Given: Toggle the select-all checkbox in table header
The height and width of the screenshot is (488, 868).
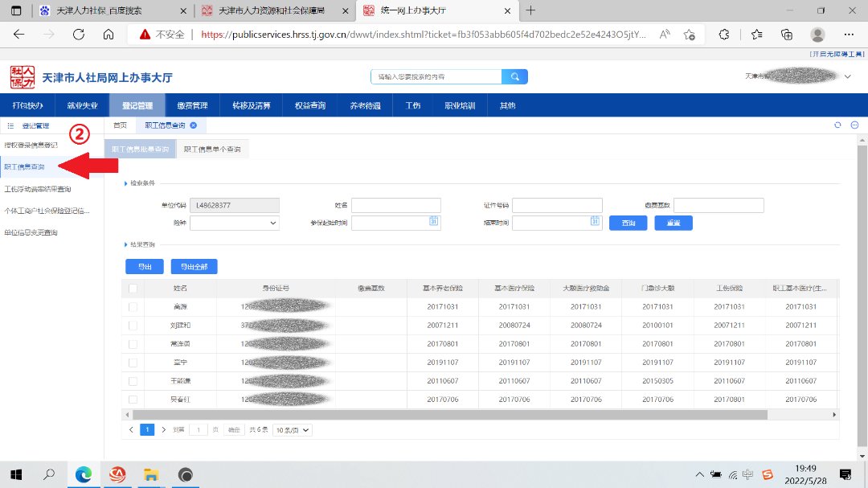Looking at the screenshot, I should click(133, 288).
